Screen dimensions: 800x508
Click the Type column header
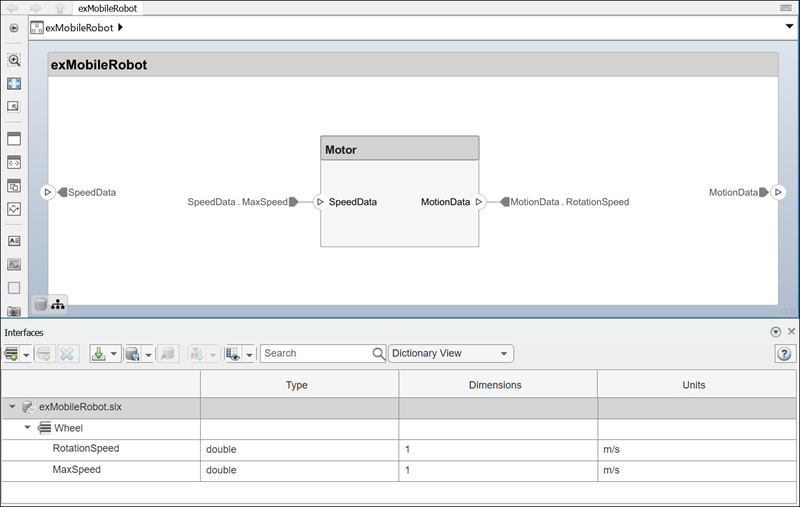[299, 385]
